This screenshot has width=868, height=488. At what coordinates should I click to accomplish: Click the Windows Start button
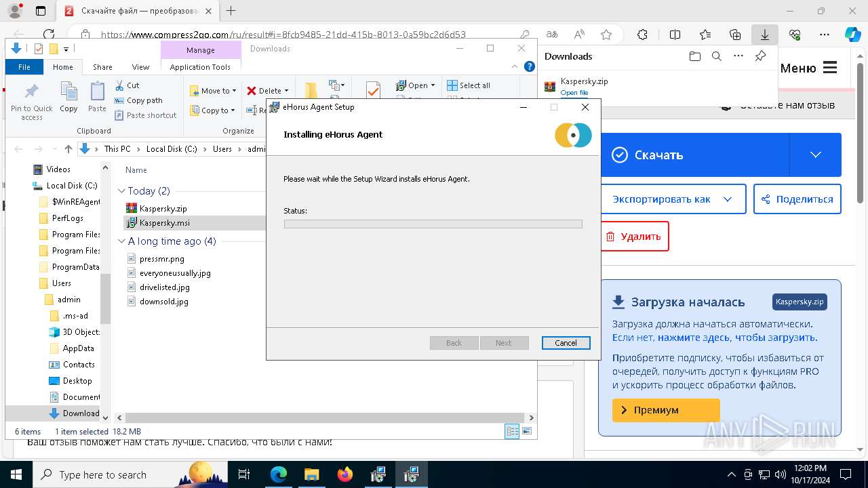coord(16,474)
